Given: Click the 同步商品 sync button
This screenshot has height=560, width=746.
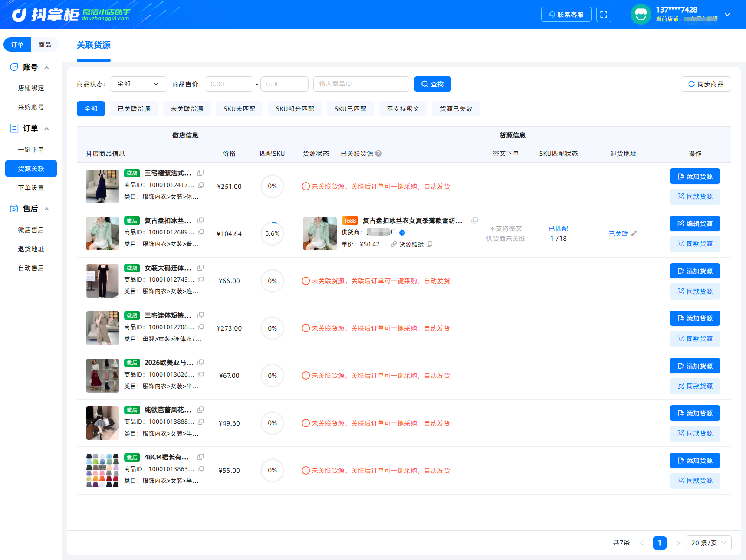Looking at the screenshot, I should point(706,84).
